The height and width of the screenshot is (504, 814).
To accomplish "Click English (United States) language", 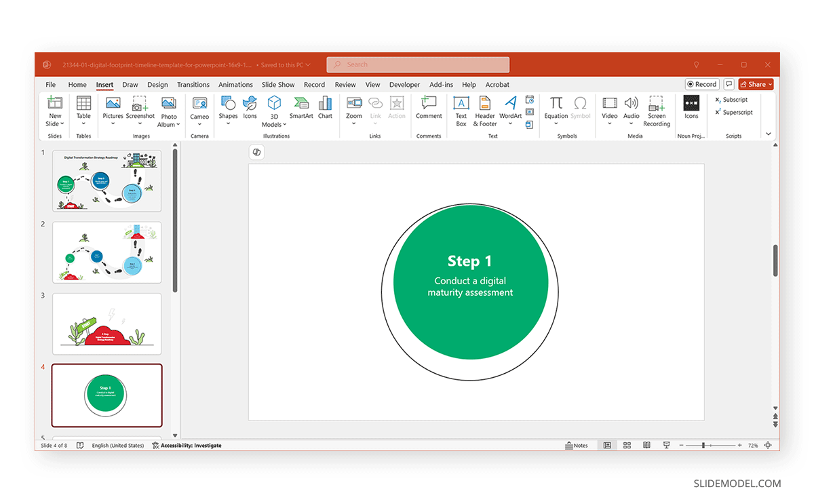I will point(118,446).
